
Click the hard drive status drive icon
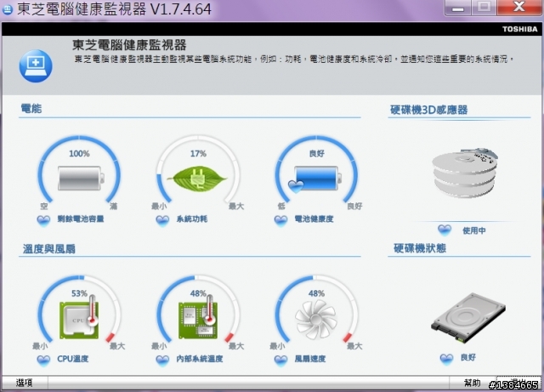click(x=468, y=318)
